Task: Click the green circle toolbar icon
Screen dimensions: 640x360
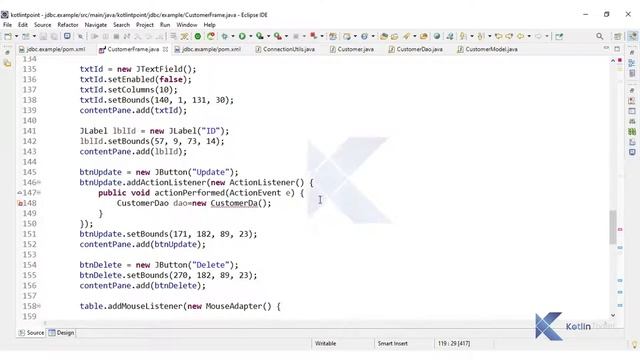Action: [x=198, y=36]
